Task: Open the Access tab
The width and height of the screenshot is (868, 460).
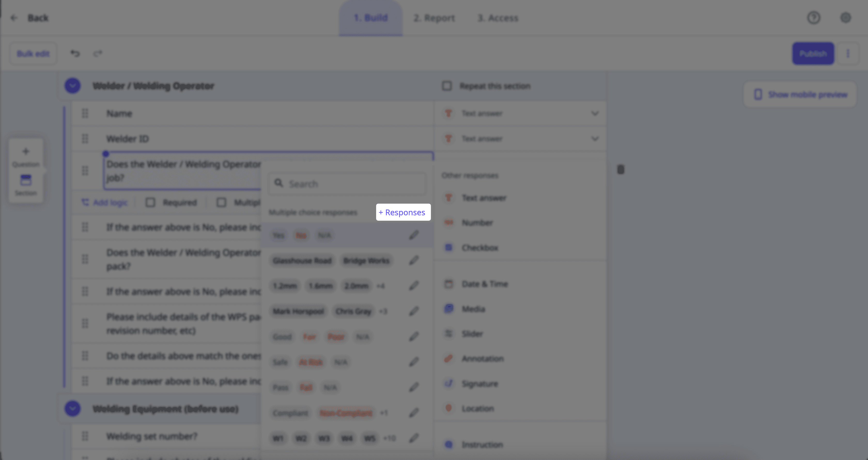Action: pyautogui.click(x=498, y=18)
